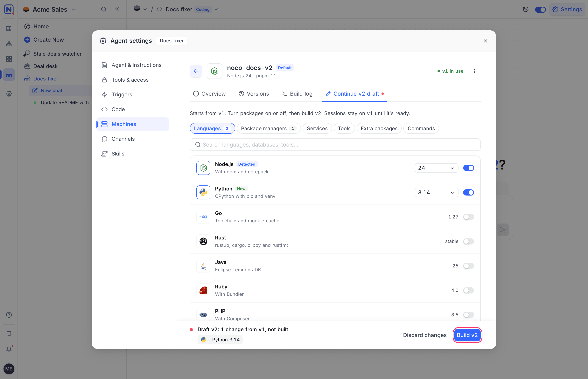Image resolution: width=588 pixels, height=379 pixels.
Task: Click the ME user avatar
Action: pos(9,369)
